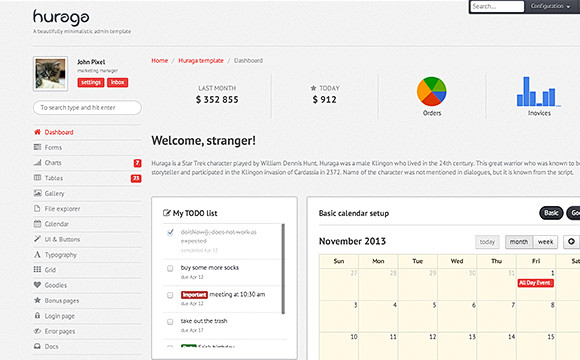The width and height of the screenshot is (580, 360).
Task: Click the Charts bar-graph icon in sidebar
Action: 37,162
